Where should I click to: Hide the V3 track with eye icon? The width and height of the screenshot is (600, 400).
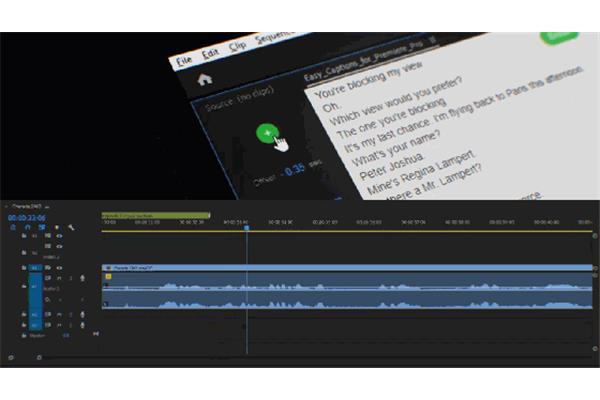coord(59,236)
